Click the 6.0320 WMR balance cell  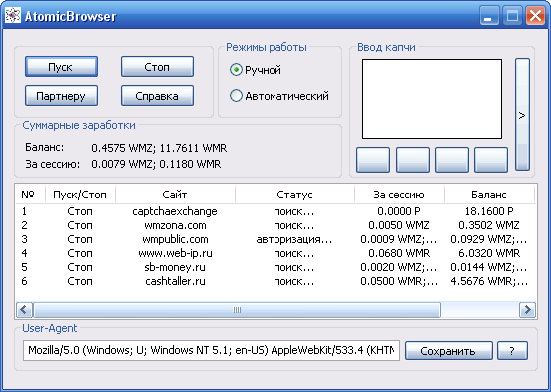click(x=489, y=253)
